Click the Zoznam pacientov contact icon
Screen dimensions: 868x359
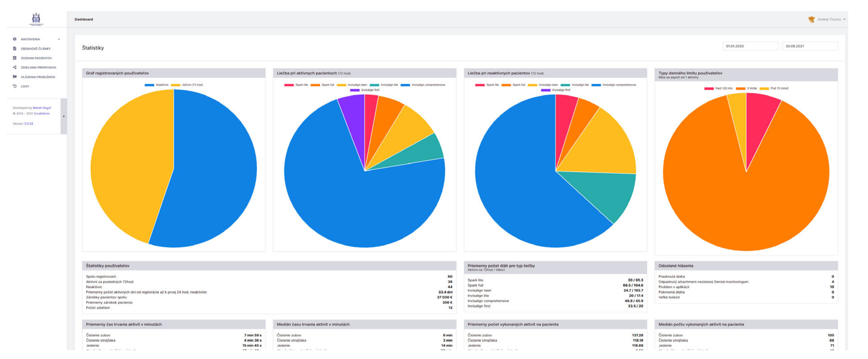click(15, 58)
